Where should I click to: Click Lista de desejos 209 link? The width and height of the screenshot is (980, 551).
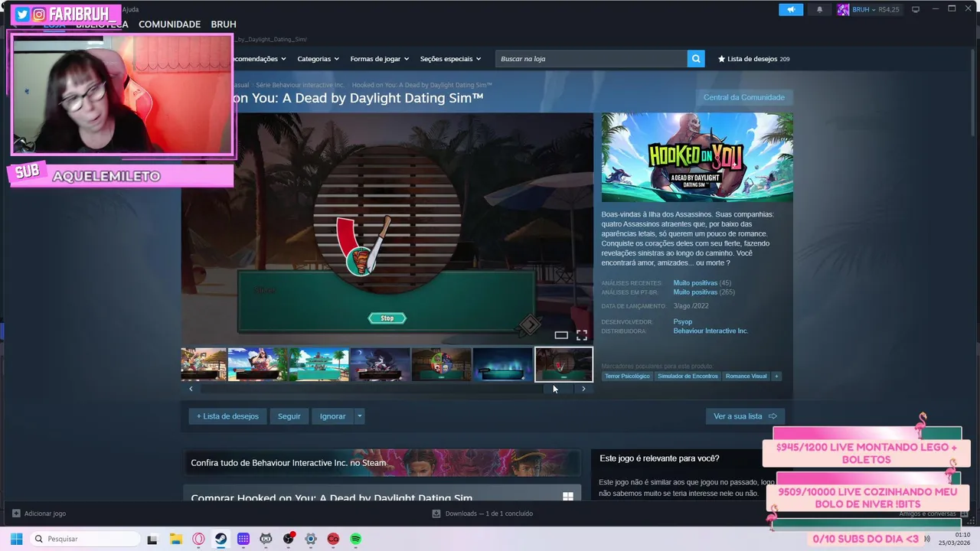coord(753,59)
